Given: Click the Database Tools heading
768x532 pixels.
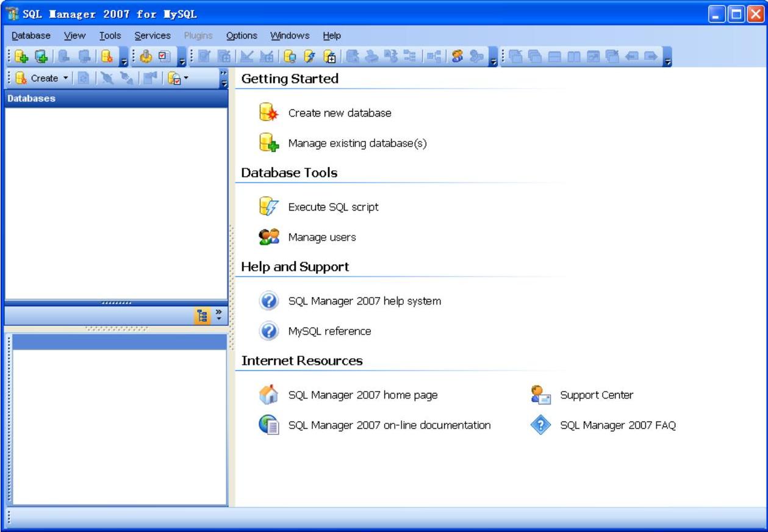Looking at the screenshot, I should [289, 173].
